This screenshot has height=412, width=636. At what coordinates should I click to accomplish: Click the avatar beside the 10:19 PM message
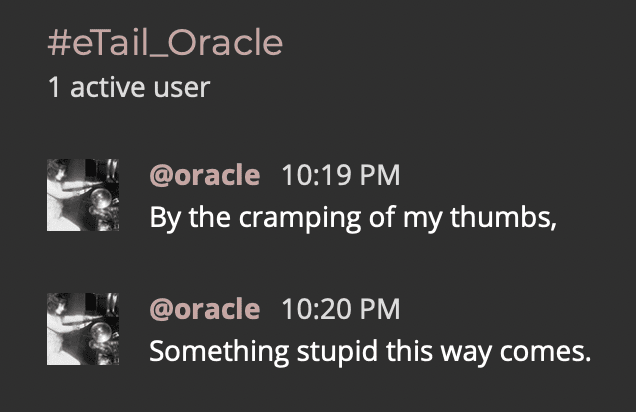[83, 195]
